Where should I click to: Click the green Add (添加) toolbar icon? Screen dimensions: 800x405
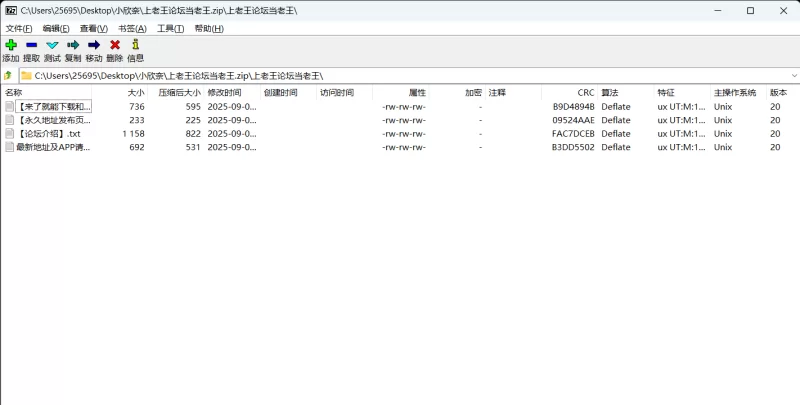click(x=11, y=45)
